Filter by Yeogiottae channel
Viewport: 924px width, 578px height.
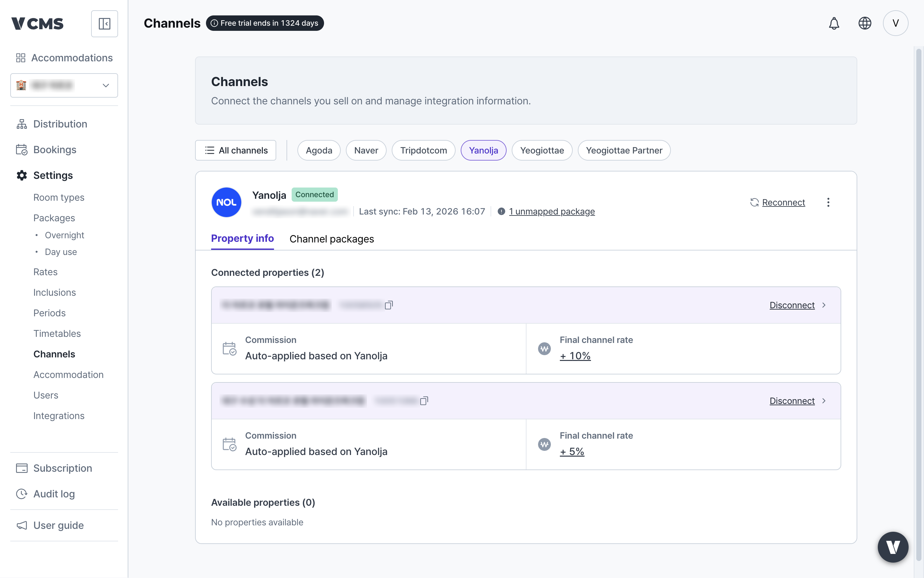point(542,150)
